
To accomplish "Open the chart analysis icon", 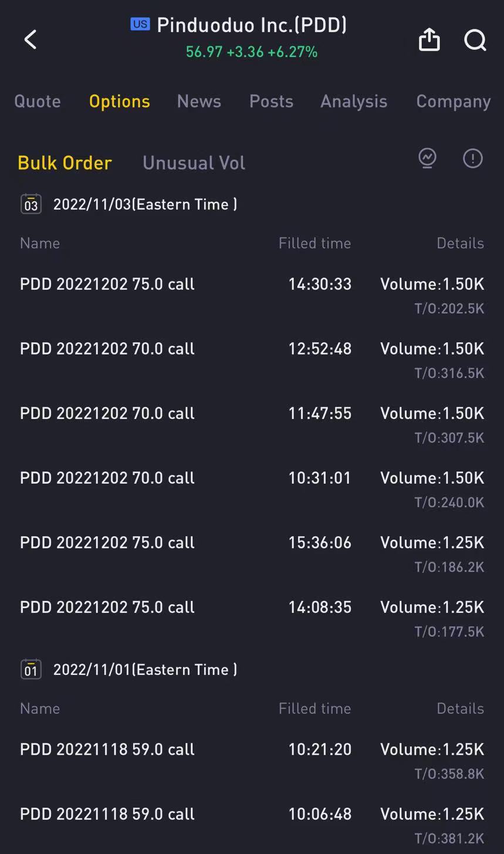I will (x=427, y=158).
